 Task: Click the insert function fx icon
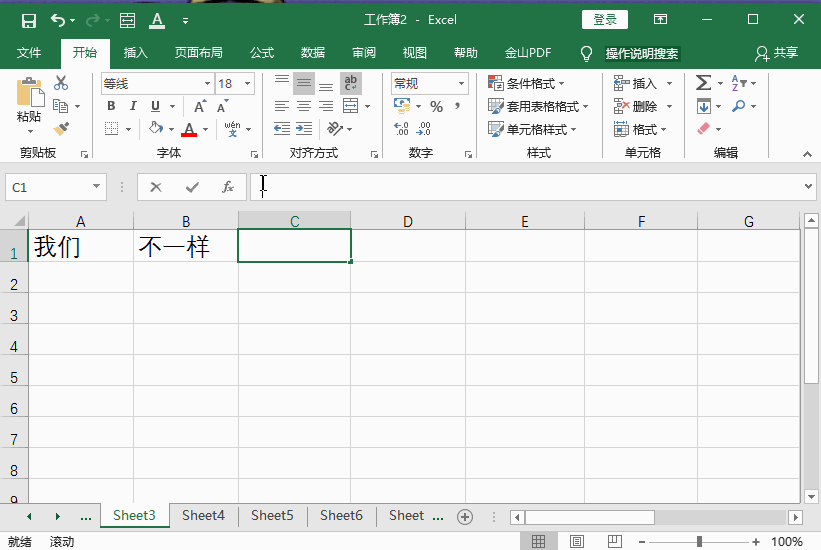tap(228, 187)
